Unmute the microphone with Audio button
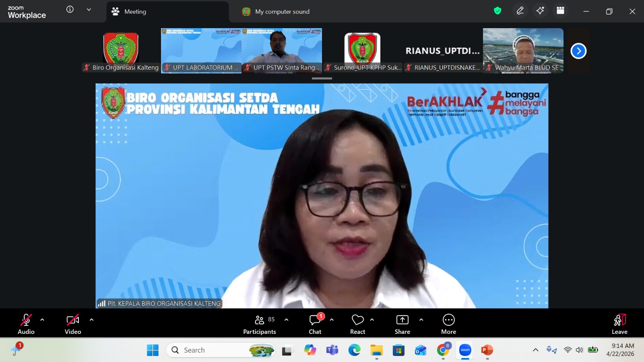This screenshot has height=362, width=644. coord(26,324)
